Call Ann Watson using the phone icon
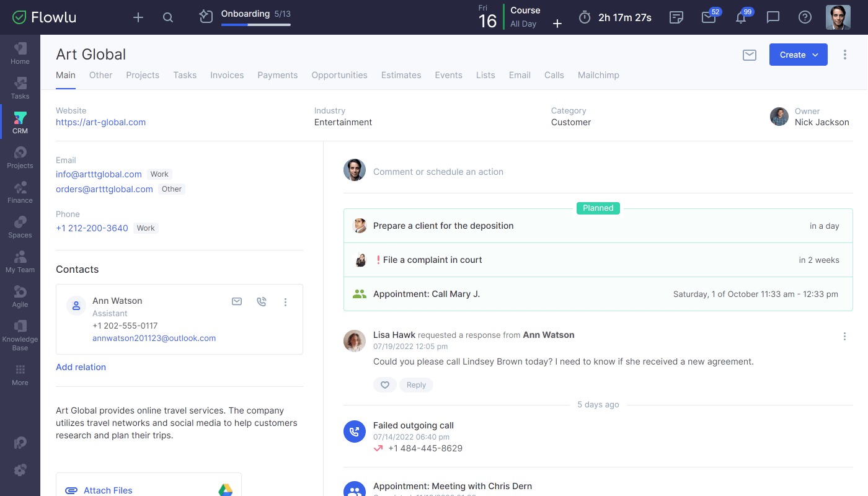This screenshot has width=868, height=496. (x=261, y=301)
